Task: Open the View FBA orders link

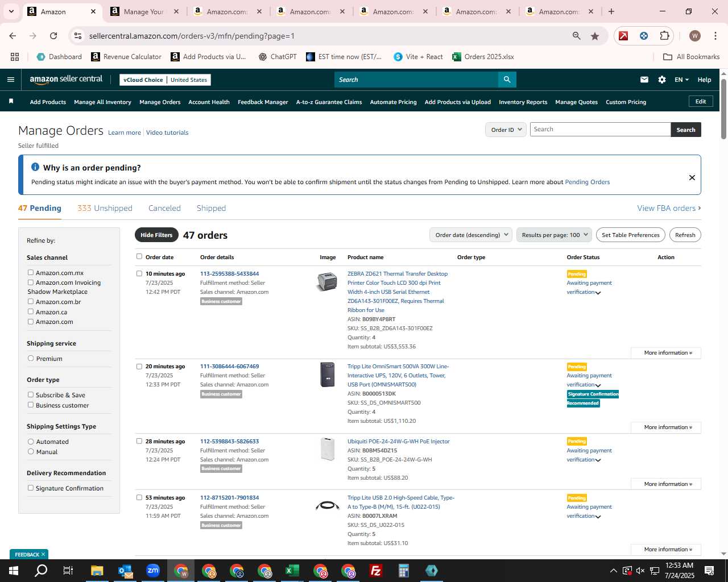Action: pyautogui.click(x=669, y=208)
